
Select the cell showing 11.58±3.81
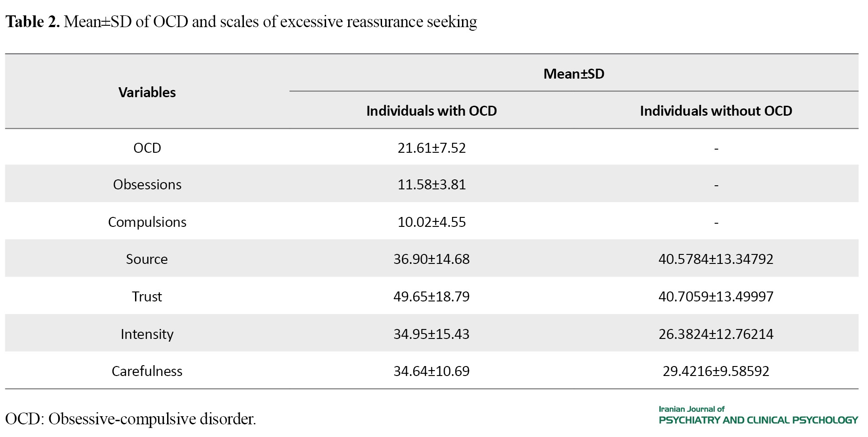pyautogui.click(x=431, y=184)
